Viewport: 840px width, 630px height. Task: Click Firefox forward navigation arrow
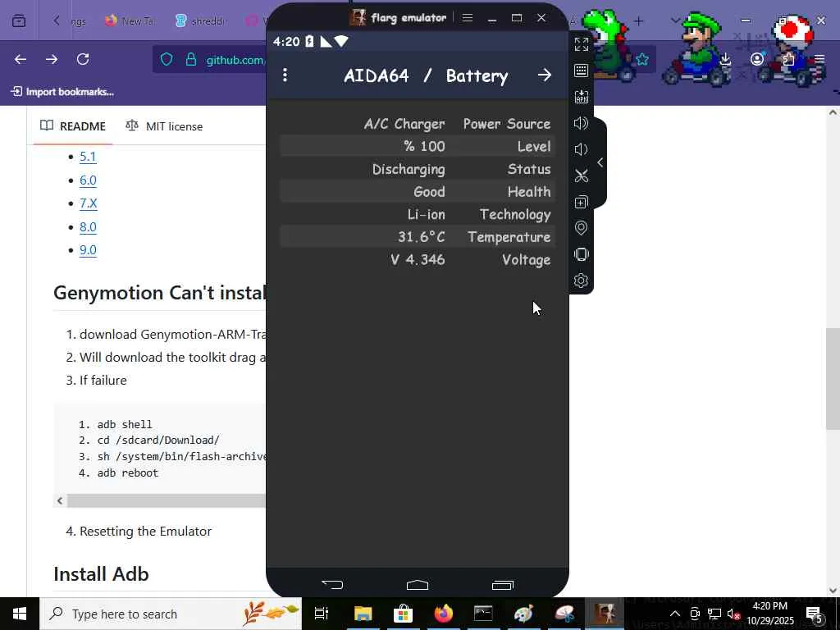(52, 59)
